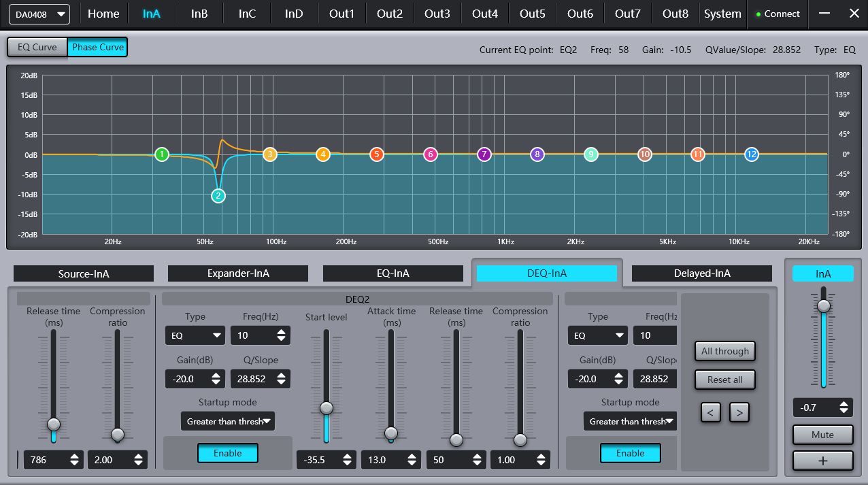
Task: Toggle the Phase Curve view
Action: tap(98, 47)
